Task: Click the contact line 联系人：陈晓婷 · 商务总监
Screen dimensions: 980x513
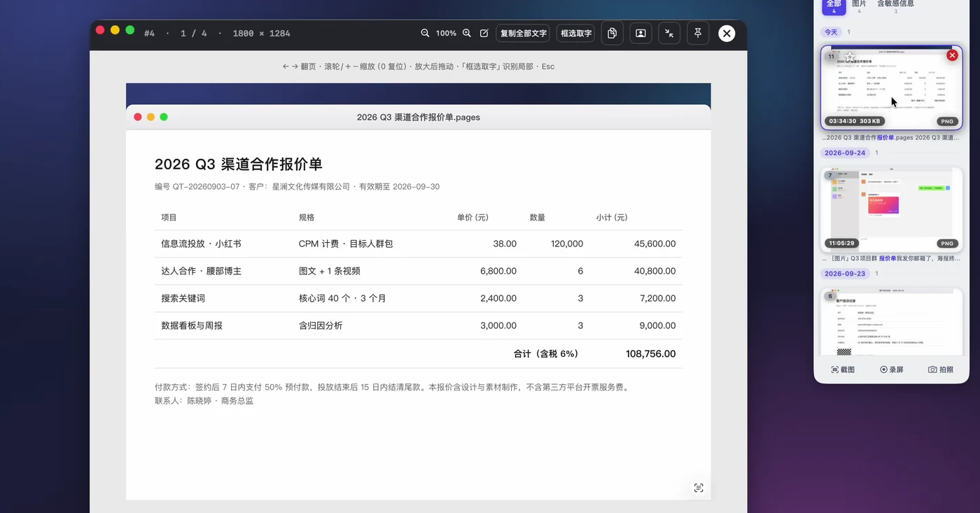Action: tap(204, 401)
